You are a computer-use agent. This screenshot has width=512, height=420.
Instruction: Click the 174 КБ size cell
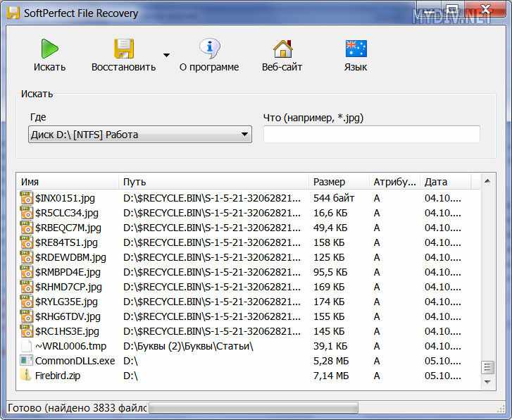click(x=329, y=302)
